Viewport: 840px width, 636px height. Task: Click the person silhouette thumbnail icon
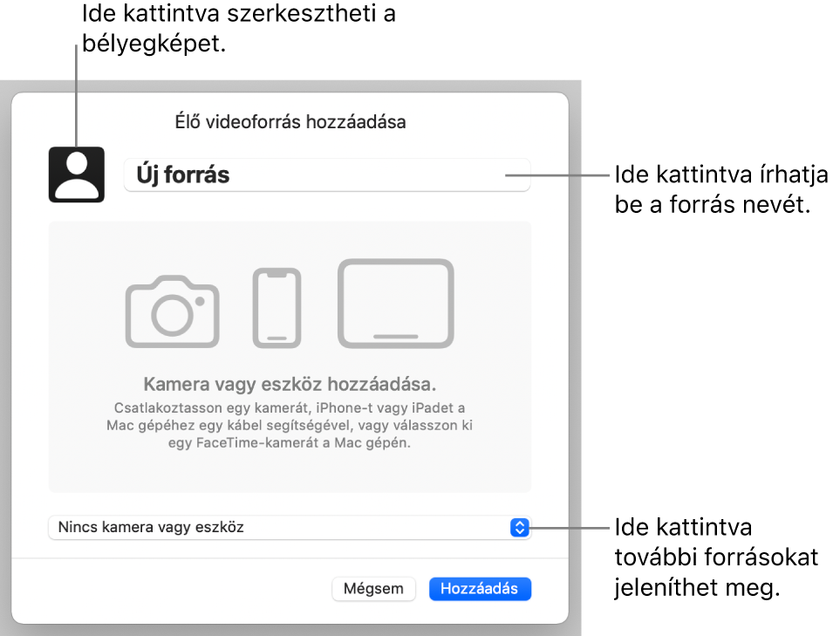point(76,174)
